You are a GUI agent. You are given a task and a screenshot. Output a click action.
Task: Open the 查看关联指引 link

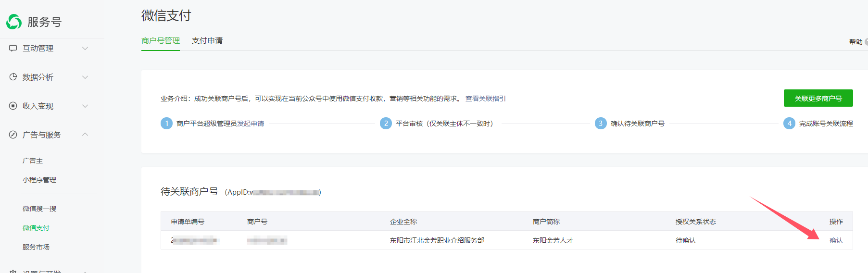[485, 99]
